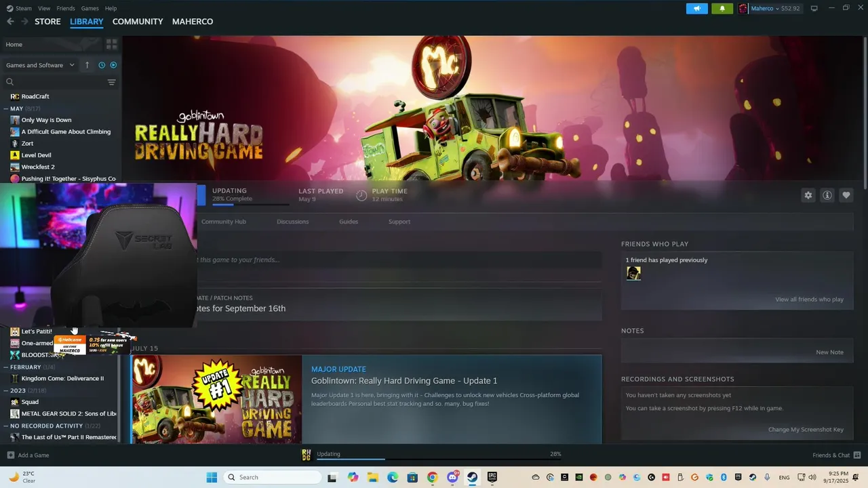Click Change My Screenshot Key
Viewport: 868px width, 488px height.
click(x=806, y=430)
